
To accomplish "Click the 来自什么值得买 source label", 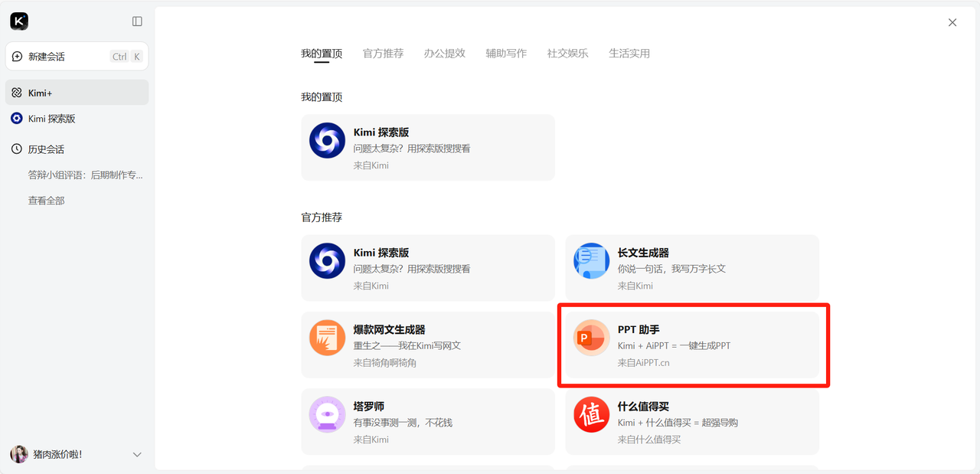I will (649, 440).
